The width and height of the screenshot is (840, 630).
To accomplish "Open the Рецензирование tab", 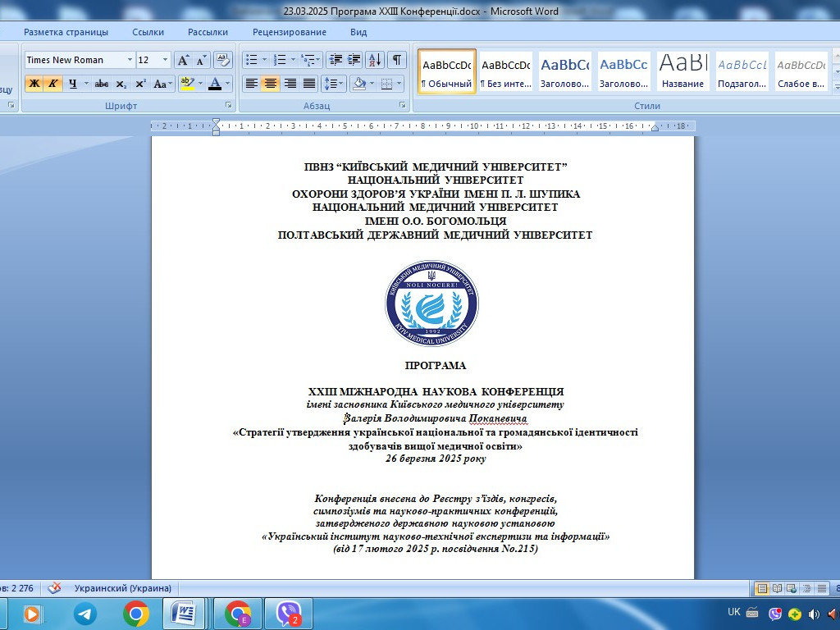I will point(290,32).
